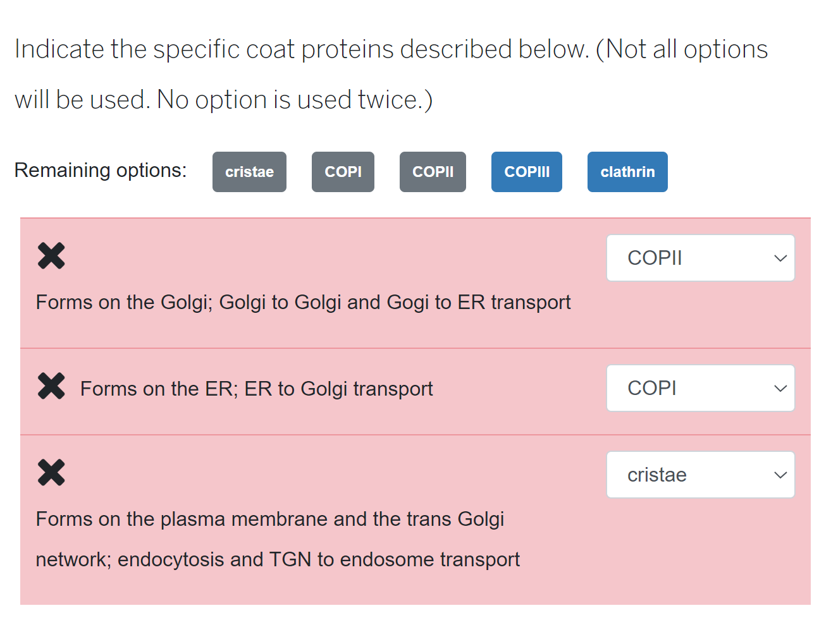Click the blue COPIII option chip

[x=526, y=172]
